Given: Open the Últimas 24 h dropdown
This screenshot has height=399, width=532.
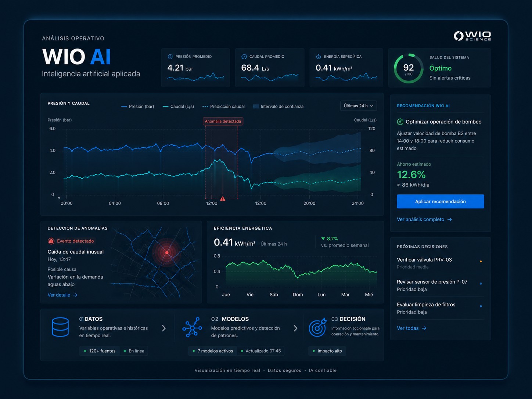Looking at the screenshot, I should click(x=359, y=106).
